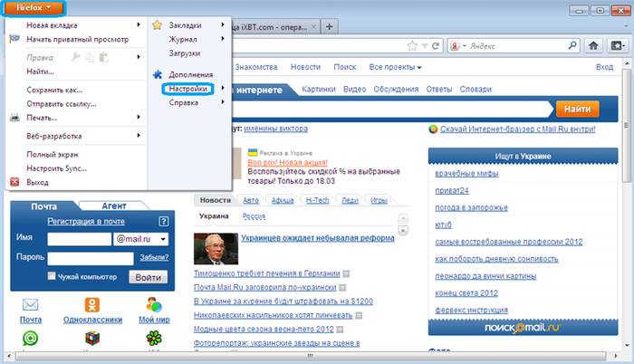Expand the Все проекты dropdown
This screenshot has width=634, height=364.
(395, 67)
